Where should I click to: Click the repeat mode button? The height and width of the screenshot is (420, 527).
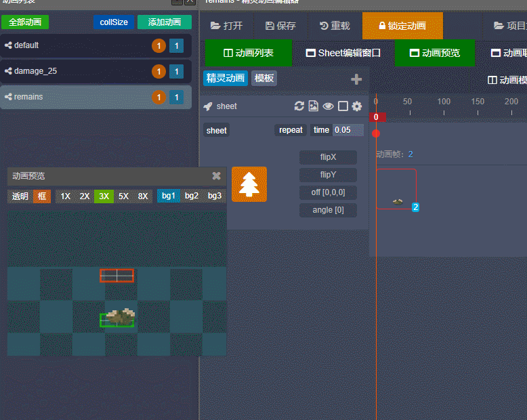point(291,130)
